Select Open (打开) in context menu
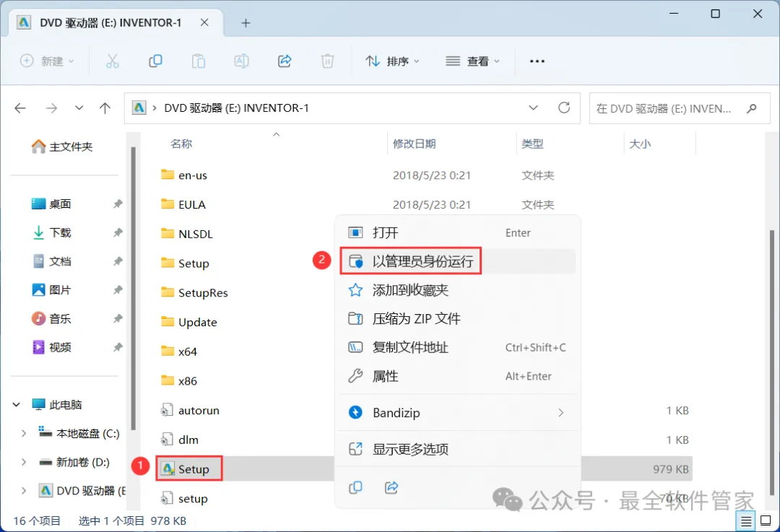This screenshot has height=532, width=780. [x=457, y=232]
